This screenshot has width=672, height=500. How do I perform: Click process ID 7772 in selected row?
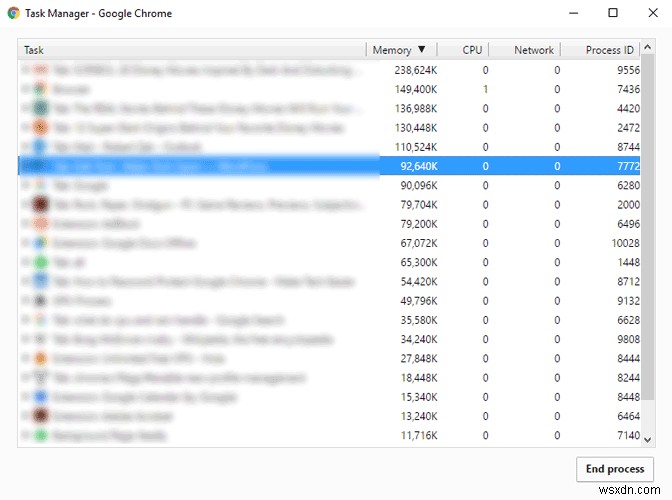click(628, 166)
